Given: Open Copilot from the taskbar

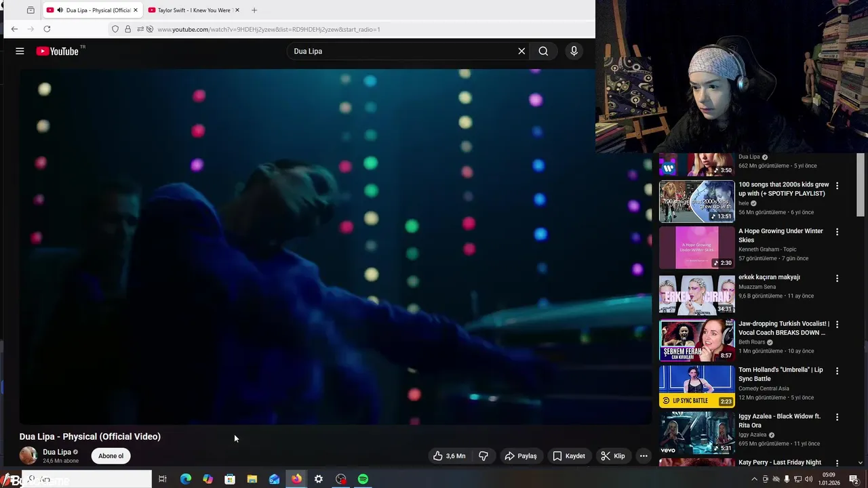Looking at the screenshot, I should coord(208,479).
